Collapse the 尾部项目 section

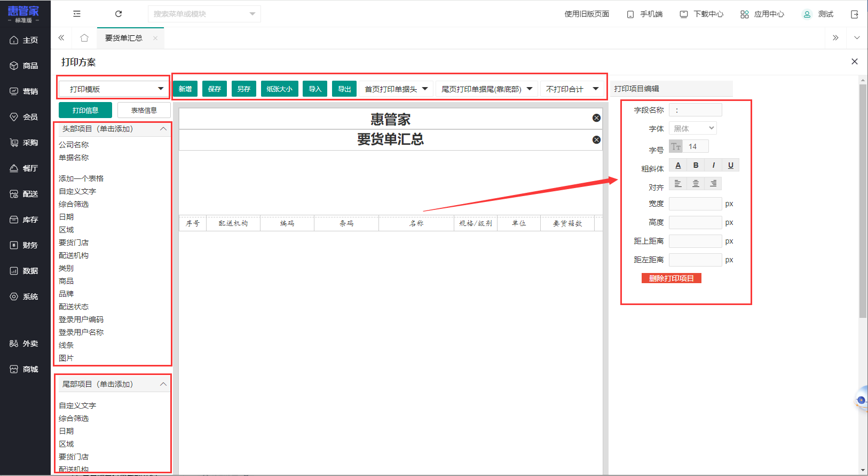point(163,384)
